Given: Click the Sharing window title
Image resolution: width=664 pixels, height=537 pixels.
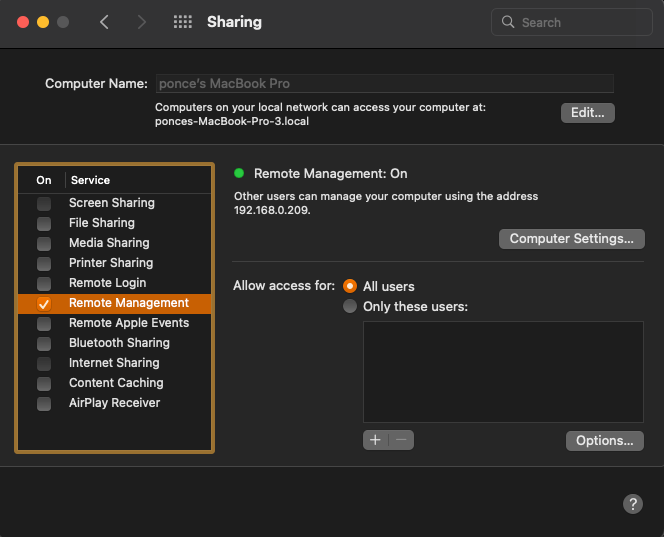Looking at the screenshot, I should (234, 22).
